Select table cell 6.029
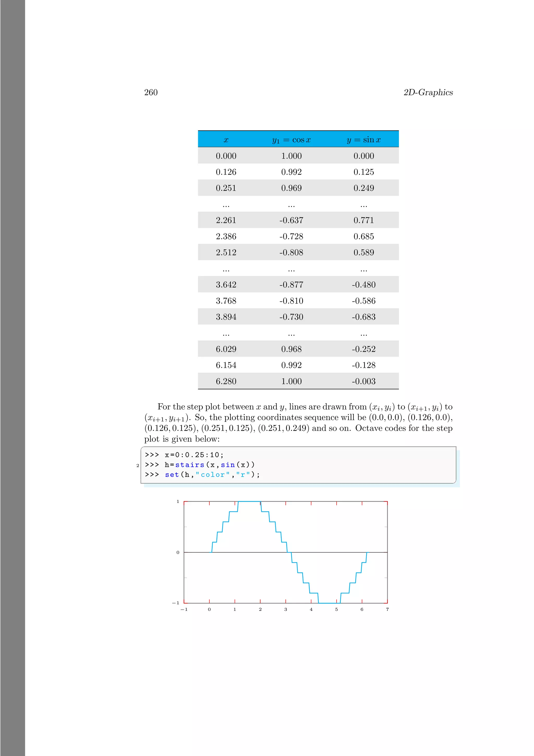This screenshot has height=756, width=534. pos(226,349)
